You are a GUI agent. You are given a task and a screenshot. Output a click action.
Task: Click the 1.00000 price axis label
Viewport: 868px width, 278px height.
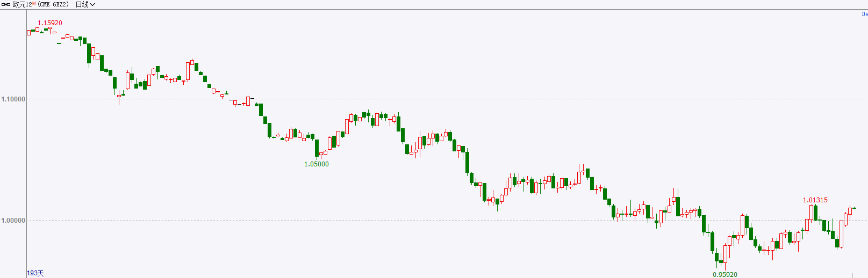coord(13,221)
